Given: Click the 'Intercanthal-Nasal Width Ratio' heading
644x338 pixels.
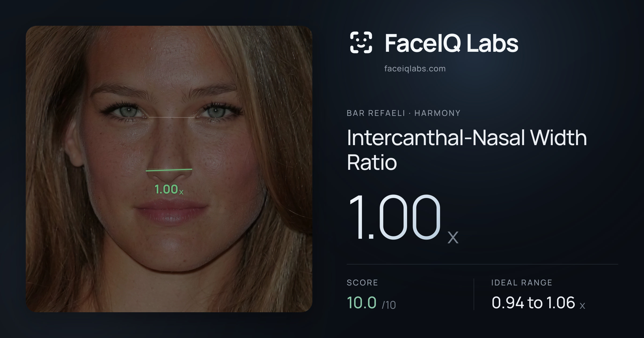Looking at the screenshot, I should [x=467, y=150].
